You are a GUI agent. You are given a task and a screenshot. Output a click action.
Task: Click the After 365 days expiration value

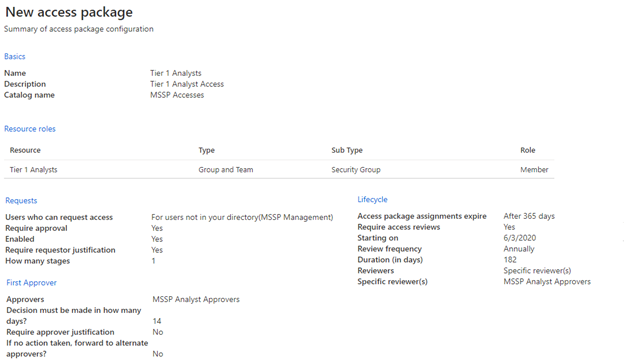click(x=529, y=216)
